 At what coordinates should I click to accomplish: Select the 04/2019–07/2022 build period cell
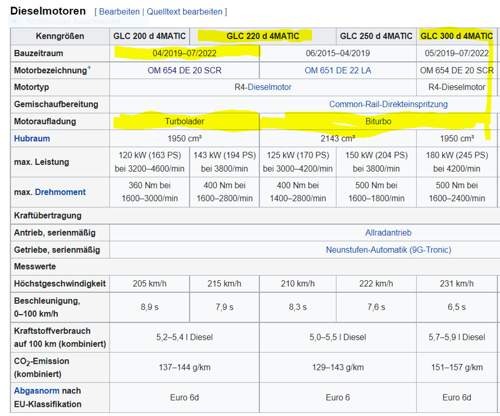(x=184, y=53)
